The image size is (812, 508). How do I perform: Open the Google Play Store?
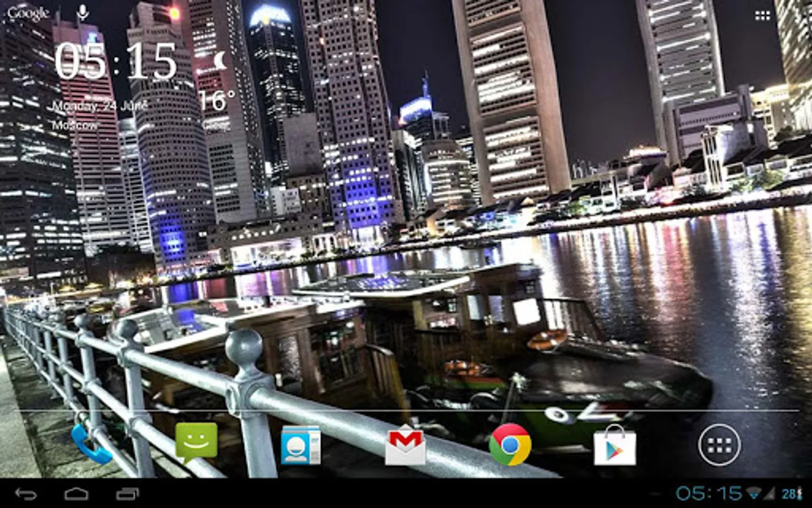pos(615,445)
